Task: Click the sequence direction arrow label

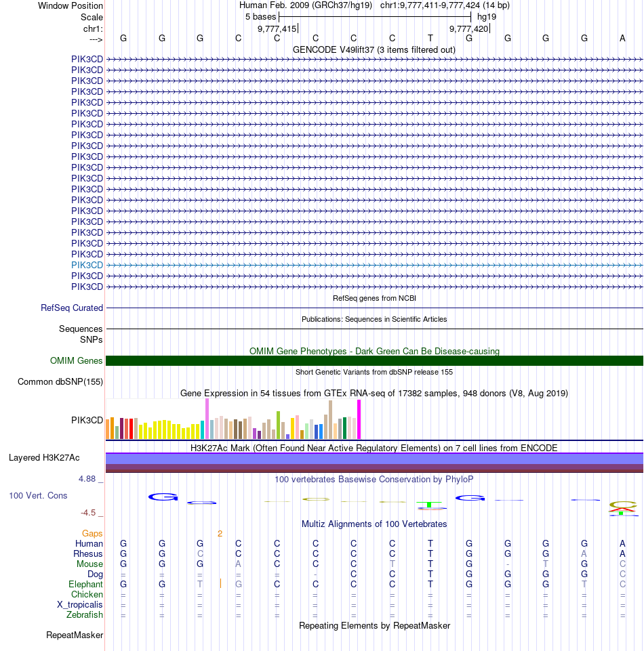Action: pyautogui.click(x=96, y=39)
